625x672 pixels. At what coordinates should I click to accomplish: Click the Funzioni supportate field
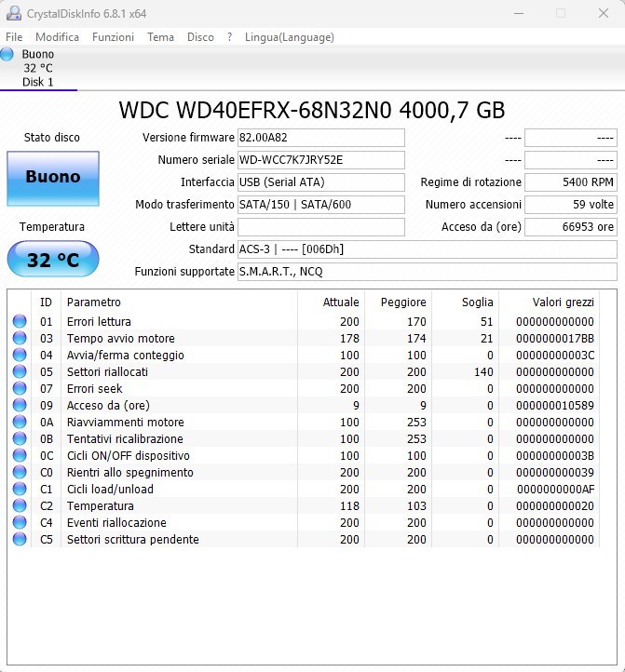[x=428, y=271]
